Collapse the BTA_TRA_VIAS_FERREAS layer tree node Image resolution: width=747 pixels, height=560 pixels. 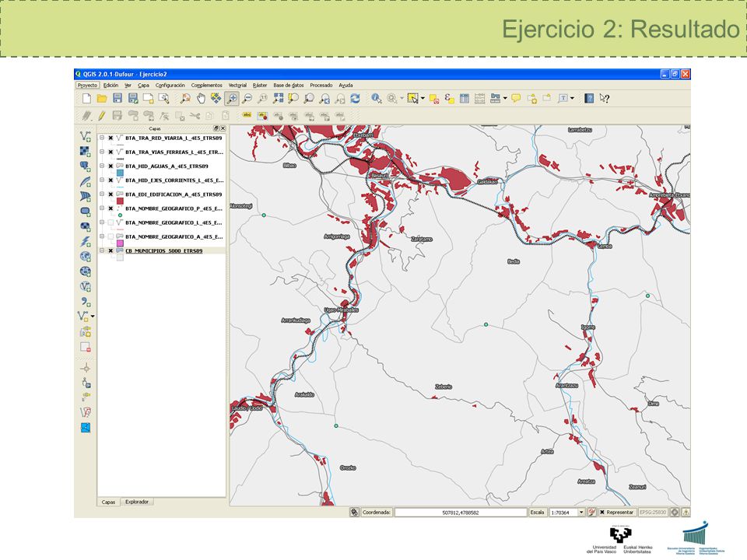click(102, 152)
